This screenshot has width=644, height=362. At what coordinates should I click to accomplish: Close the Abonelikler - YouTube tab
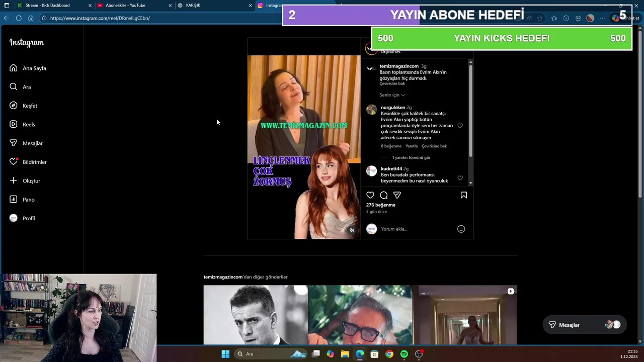tap(170, 6)
